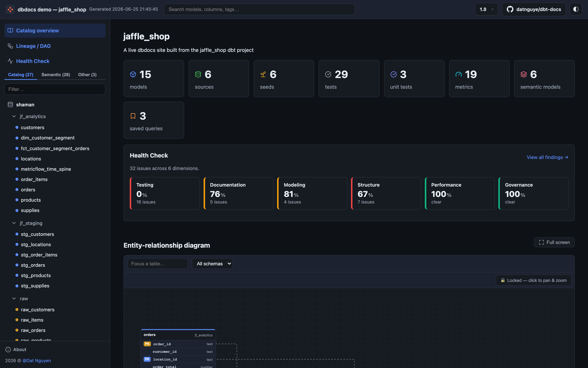Switch to the Catalog (27) tab
This screenshot has height=368, width=588.
point(21,75)
